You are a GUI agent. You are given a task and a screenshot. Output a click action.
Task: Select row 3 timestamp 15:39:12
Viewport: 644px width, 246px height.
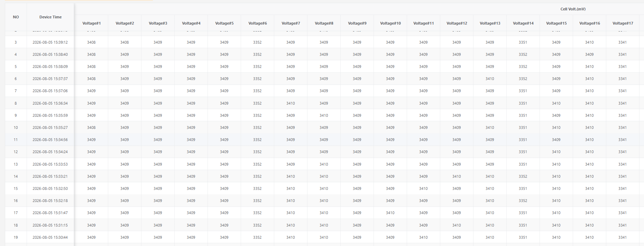click(50, 42)
